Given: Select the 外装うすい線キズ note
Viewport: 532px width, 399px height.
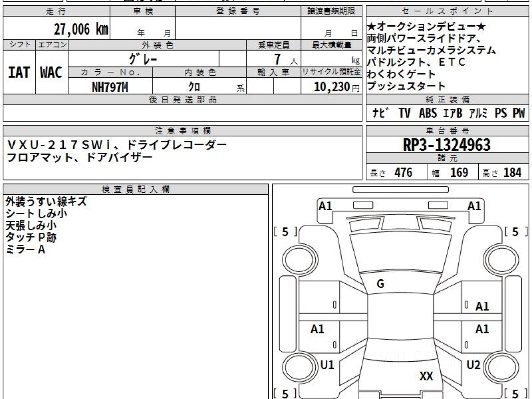Looking at the screenshot, I should 46,201.
